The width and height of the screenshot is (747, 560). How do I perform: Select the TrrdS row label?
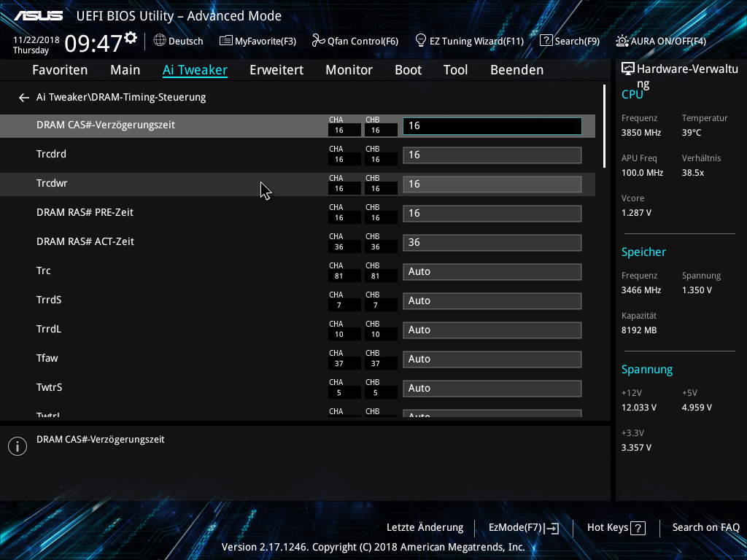[x=49, y=300]
